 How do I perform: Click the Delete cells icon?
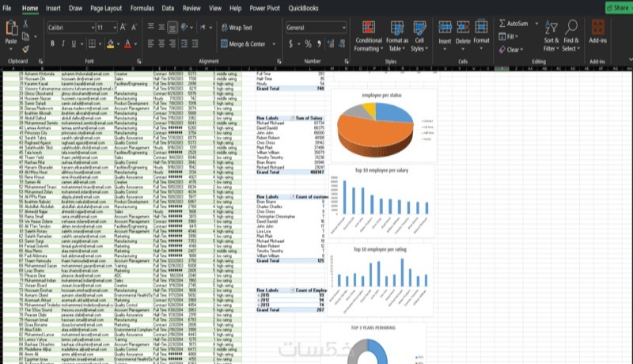click(x=463, y=28)
